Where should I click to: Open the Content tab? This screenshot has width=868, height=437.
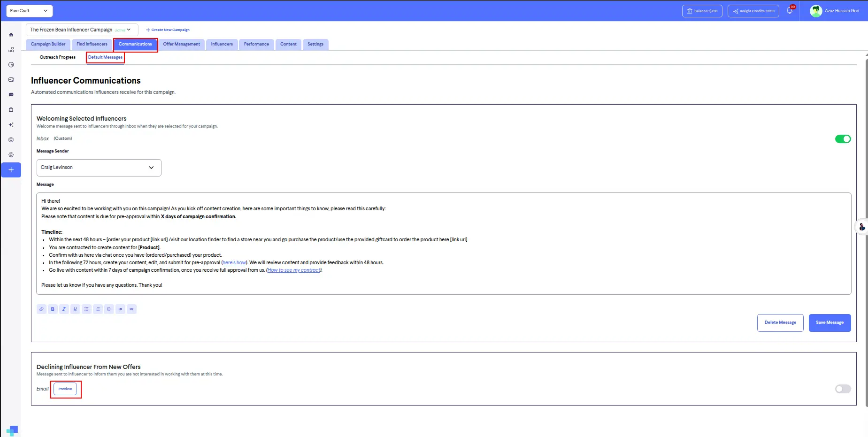[x=288, y=44]
